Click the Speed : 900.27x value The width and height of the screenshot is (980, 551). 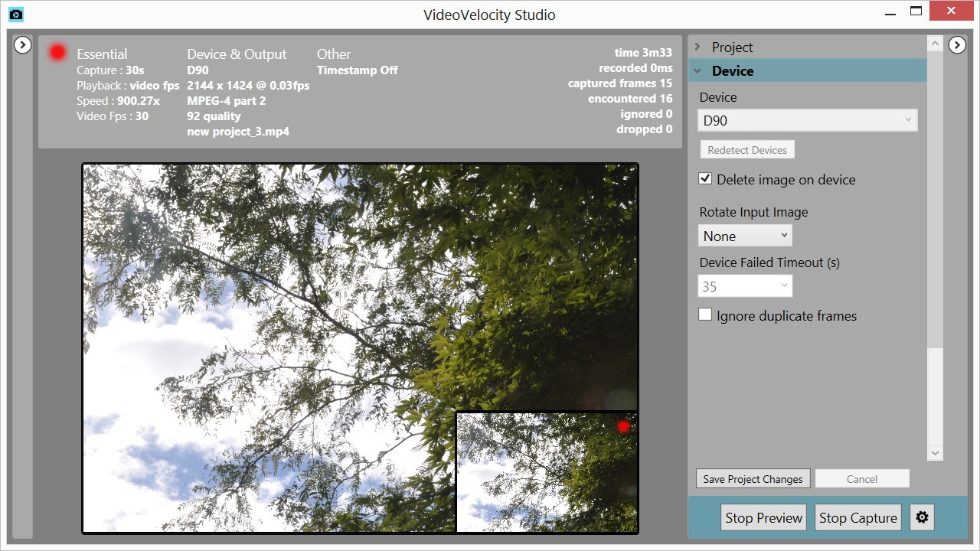point(118,101)
